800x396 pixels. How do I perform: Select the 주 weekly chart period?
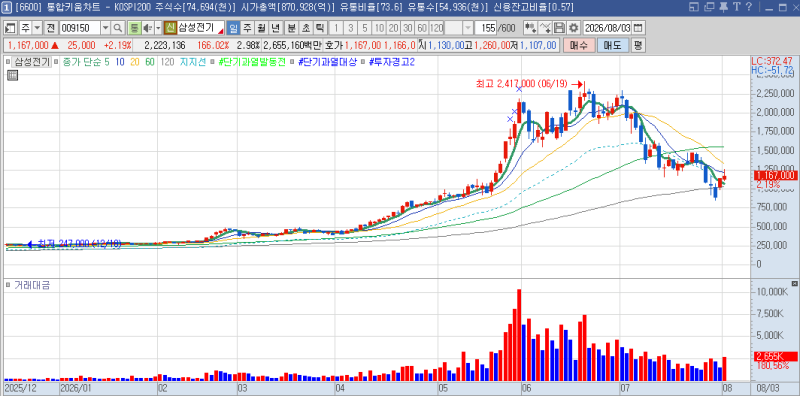pos(247,28)
